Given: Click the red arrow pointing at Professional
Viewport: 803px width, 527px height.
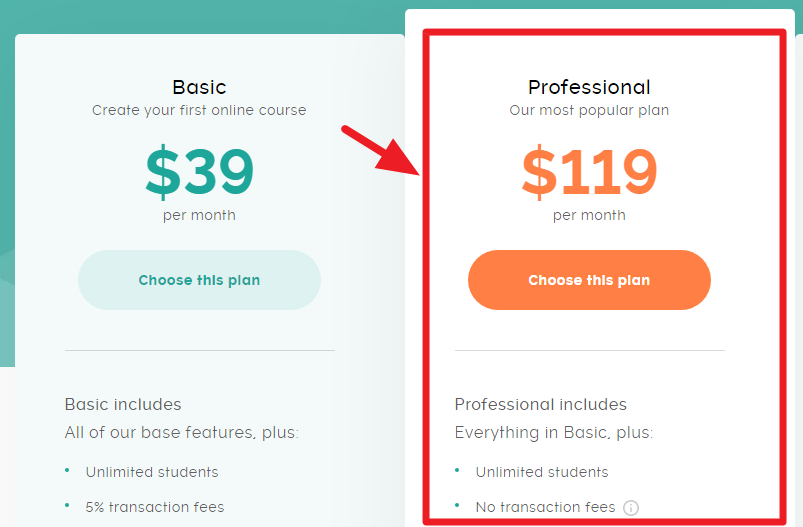Looking at the screenshot, I should [381, 149].
